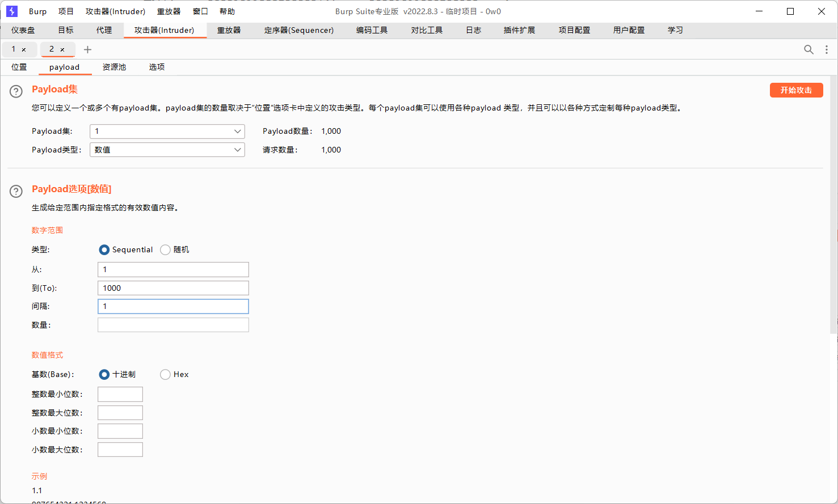Minimize the Burp Suite window
The height and width of the screenshot is (504, 838).
(759, 11)
